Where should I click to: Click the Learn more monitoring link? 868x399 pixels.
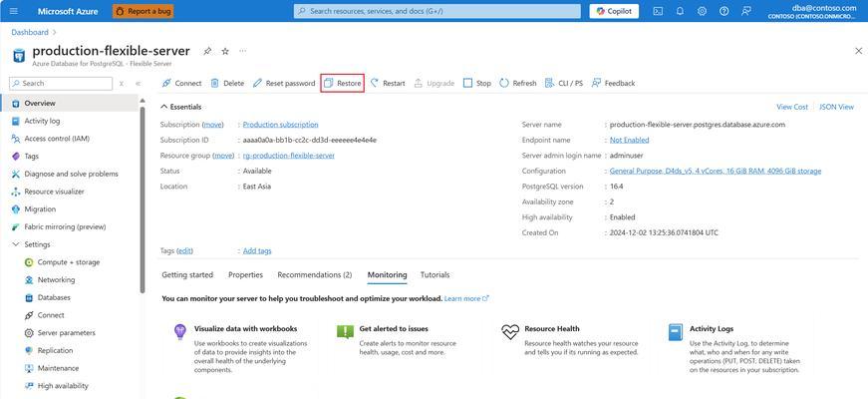(466, 298)
